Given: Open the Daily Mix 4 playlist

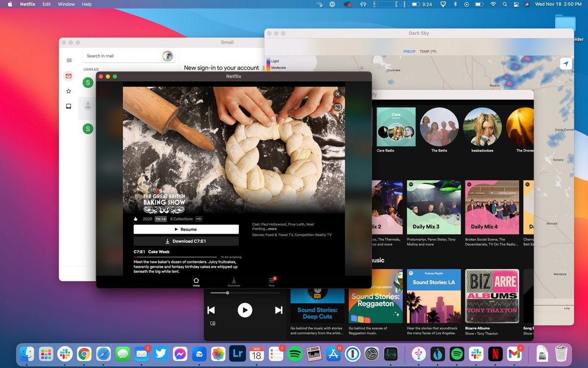Looking at the screenshot, I should [x=492, y=207].
